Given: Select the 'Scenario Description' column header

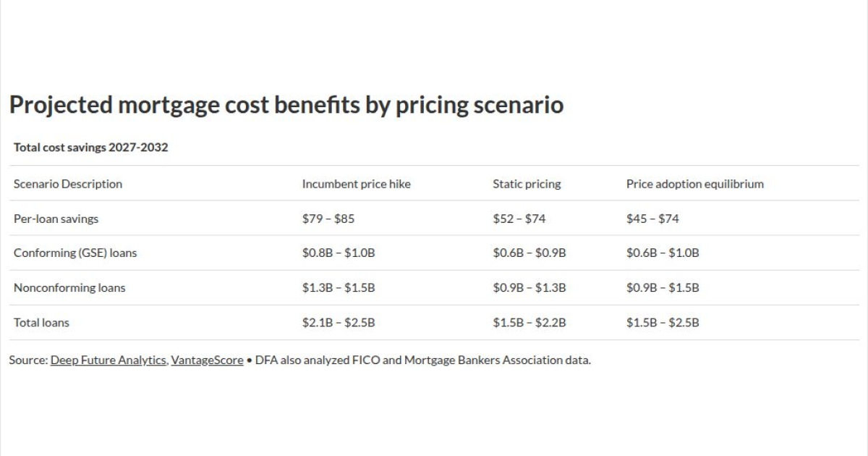Looking at the screenshot, I should (x=68, y=184).
